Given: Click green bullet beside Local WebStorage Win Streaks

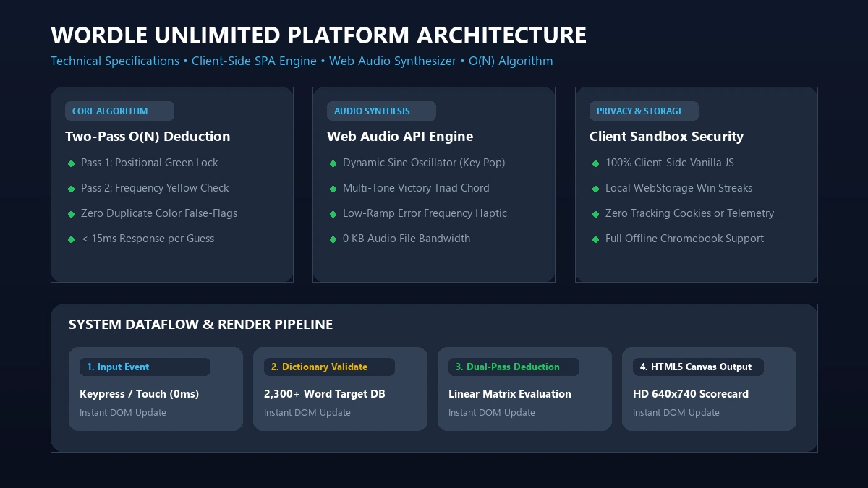Looking at the screenshot, I should (x=595, y=189).
